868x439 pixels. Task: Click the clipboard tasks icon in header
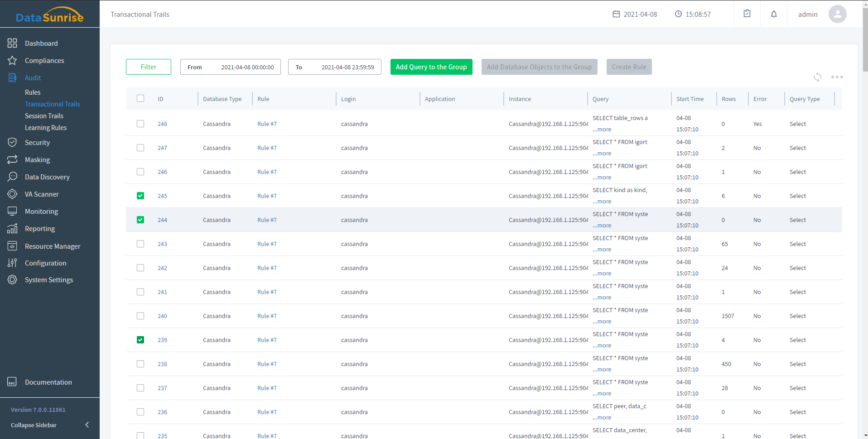coord(747,14)
